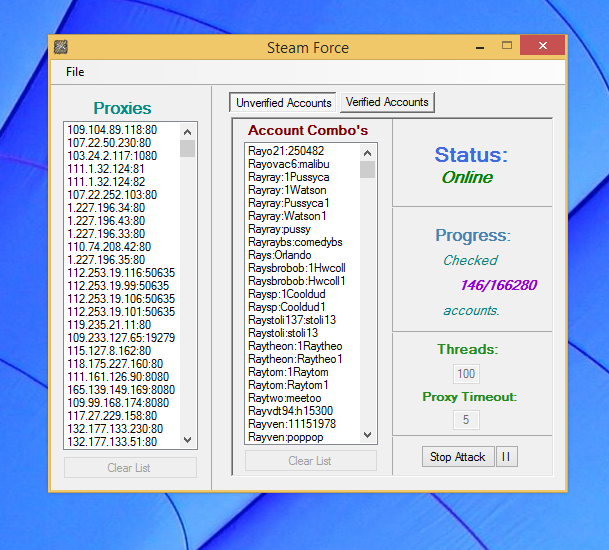Select proxy 103.24.2.117:1080
The image size is (609, 550).
tap(112, 156)
